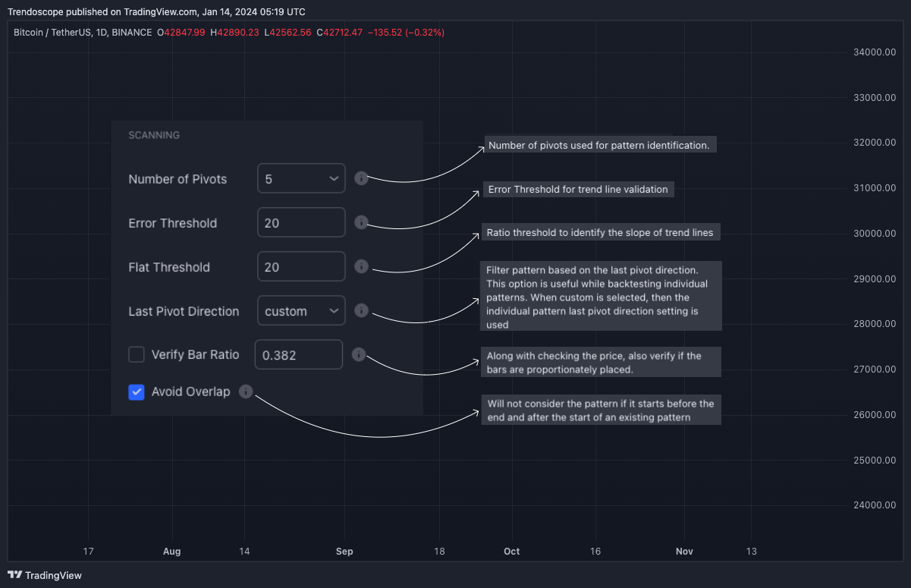This screenshot has width=911, height=588.
Task: Click the Oct label on time axis
Action: pos(512,552)
